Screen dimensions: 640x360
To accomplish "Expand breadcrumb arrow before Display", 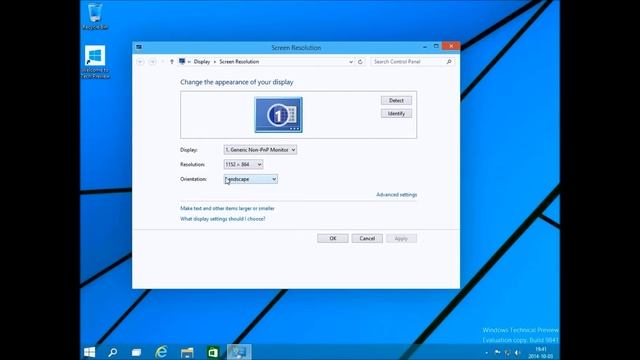I will pyautogui.click(x=189, y=62).
